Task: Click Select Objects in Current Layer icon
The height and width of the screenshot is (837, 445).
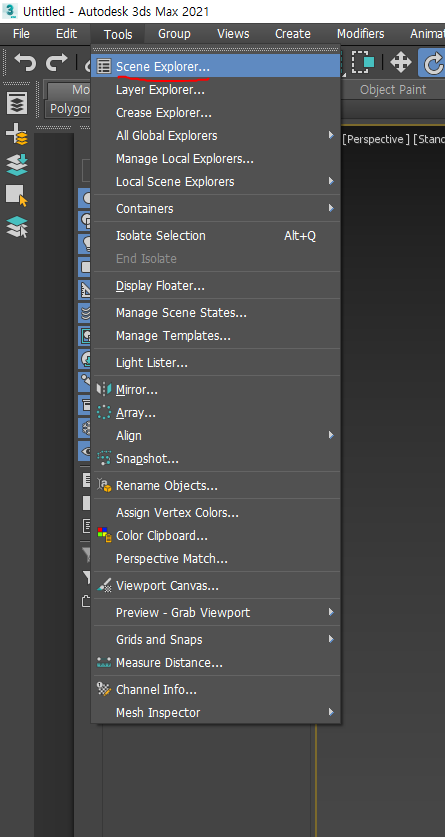Action: coord(17,195)
